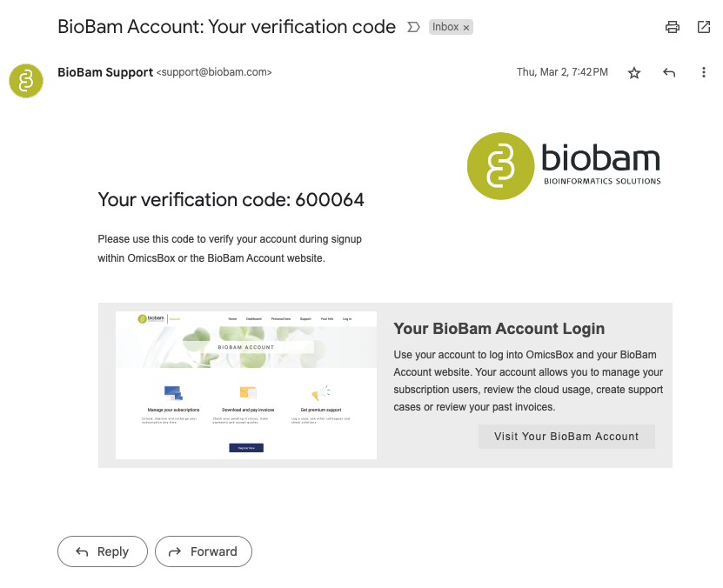Click the Visit Your BioBam Account button
This screenshot has height=588, width=723.
point(566,437)
